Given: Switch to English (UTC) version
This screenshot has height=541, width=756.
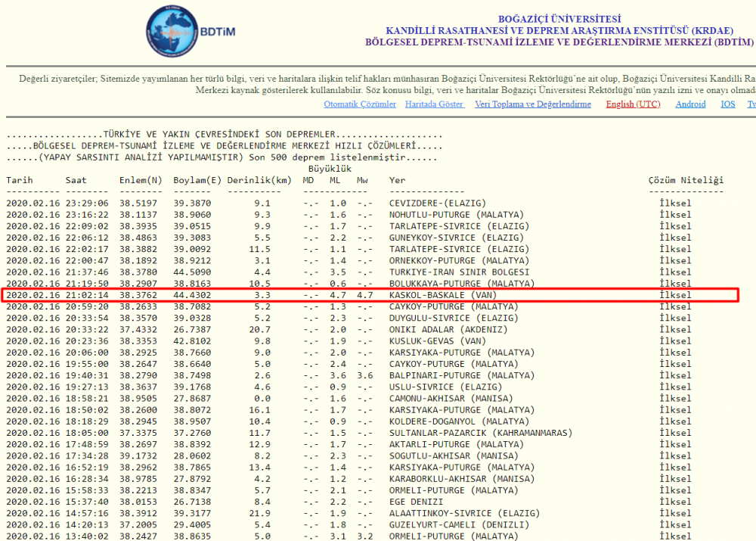Looking at the screenshot, I should (x=633, y=104).
